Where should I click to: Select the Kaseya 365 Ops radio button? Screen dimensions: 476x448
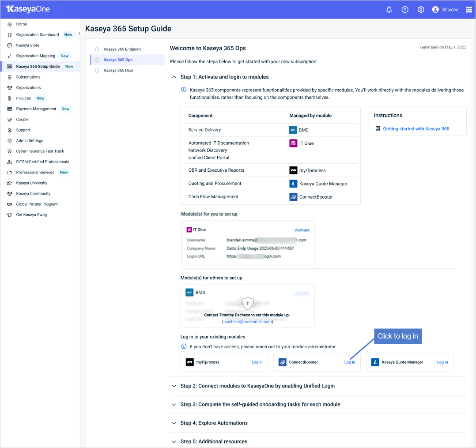(97, 60)
